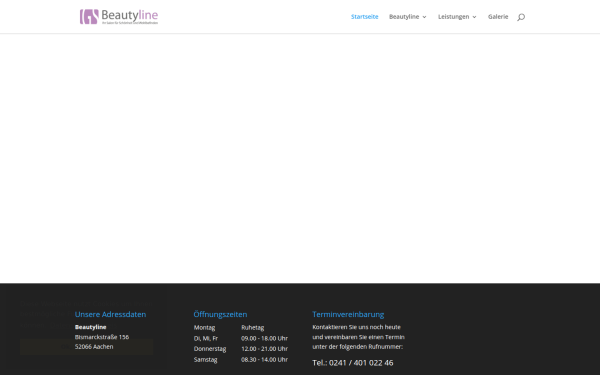
Task: Click the Samstag row label
Action: pos(205,360)
